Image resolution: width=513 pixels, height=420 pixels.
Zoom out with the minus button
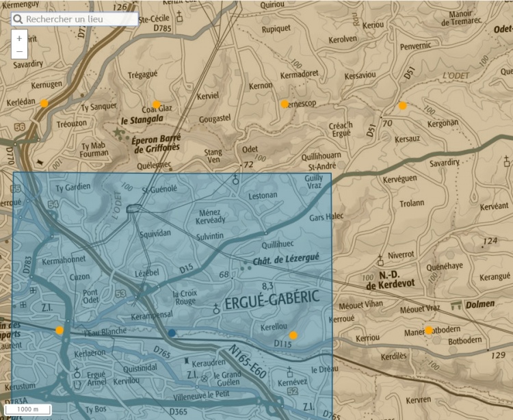pos(19,51)
